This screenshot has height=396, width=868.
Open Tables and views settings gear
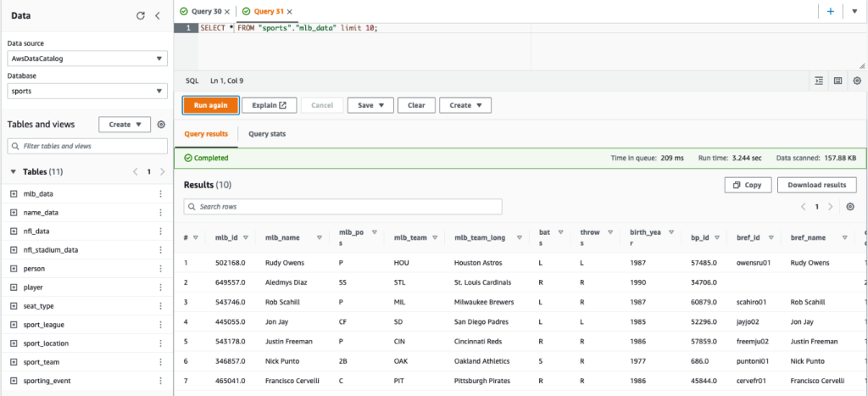tap(161, 125)
